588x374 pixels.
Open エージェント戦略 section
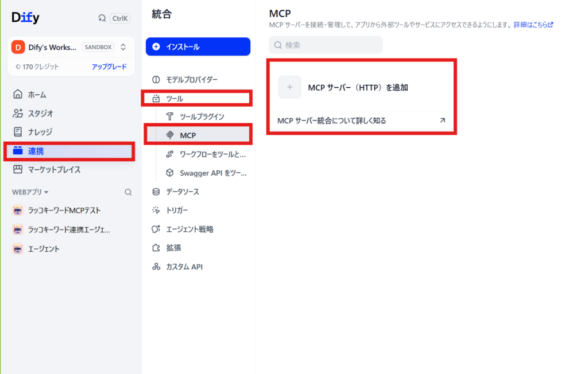[198, 229]
